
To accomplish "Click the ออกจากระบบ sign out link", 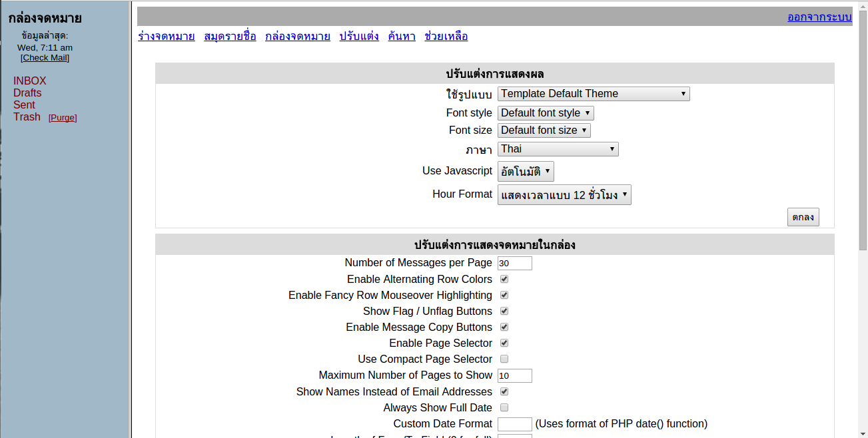I will tap(819, 17).
